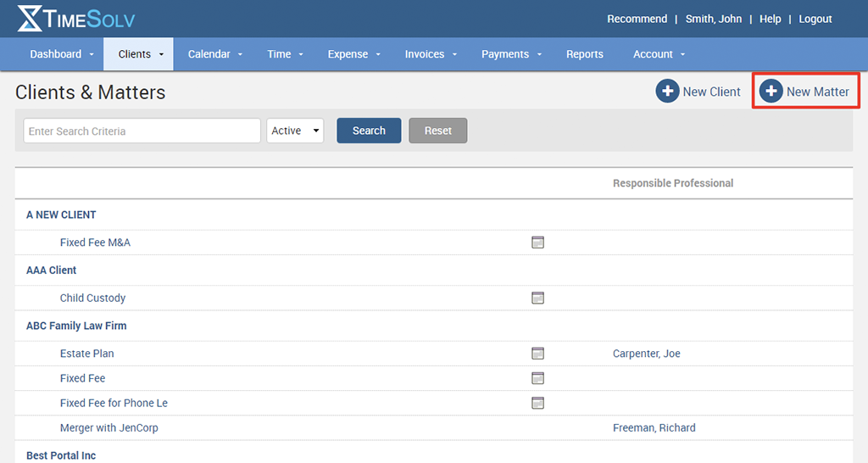868x463 pixels.
Task: Click the New Client plus icon
Action: tap(667, 92)
